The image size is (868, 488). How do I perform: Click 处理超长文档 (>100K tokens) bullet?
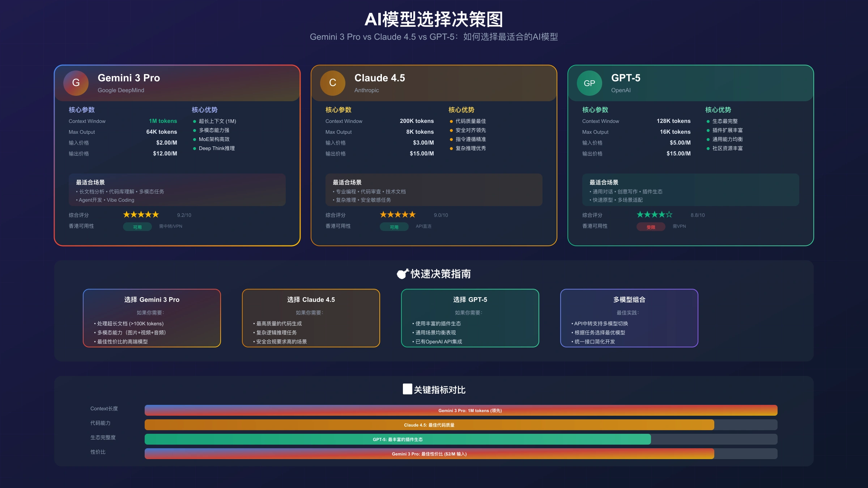[129, 324]
